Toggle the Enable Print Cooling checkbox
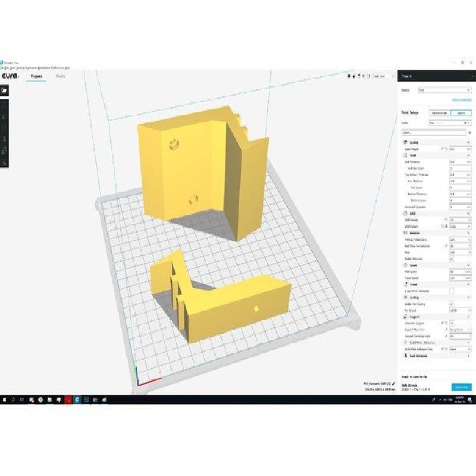The width and height of the screenshot is (476, 476). coord(452,304)
